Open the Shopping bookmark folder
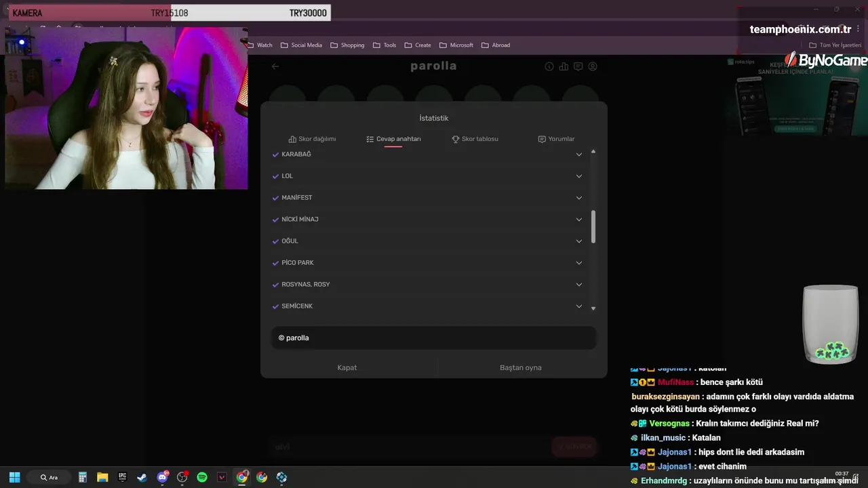The height and width of the screenshot is (488, 868). click(x=347, y=45)
